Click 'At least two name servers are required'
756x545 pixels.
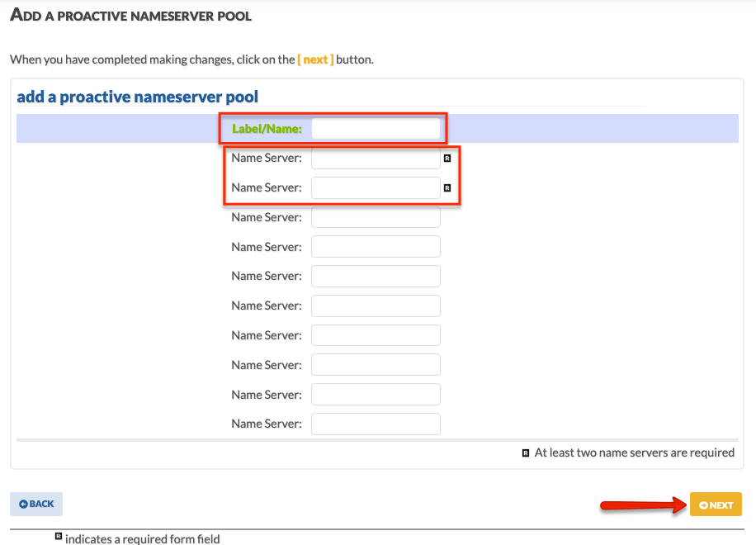pos(635,453)
